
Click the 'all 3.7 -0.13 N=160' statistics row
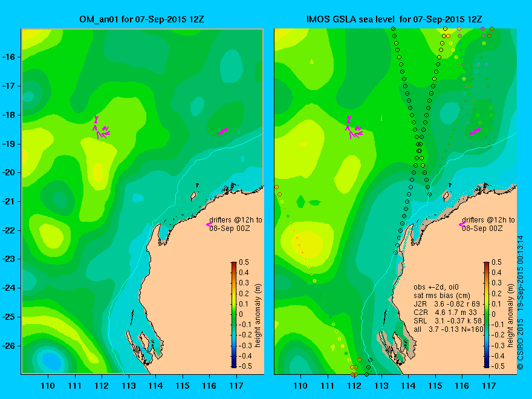tap(448, 329)
